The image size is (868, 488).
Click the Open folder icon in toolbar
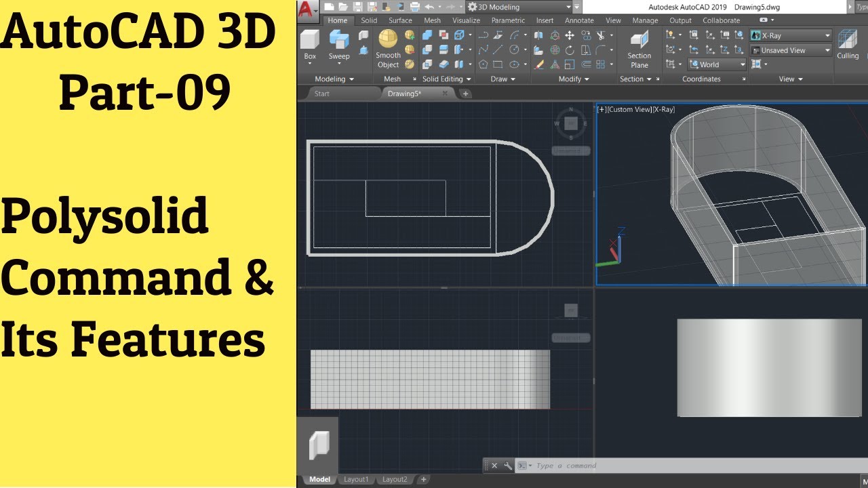343,7
